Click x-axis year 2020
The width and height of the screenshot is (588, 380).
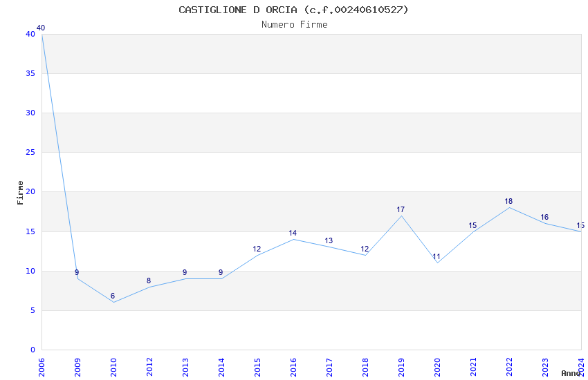(437, 367)
